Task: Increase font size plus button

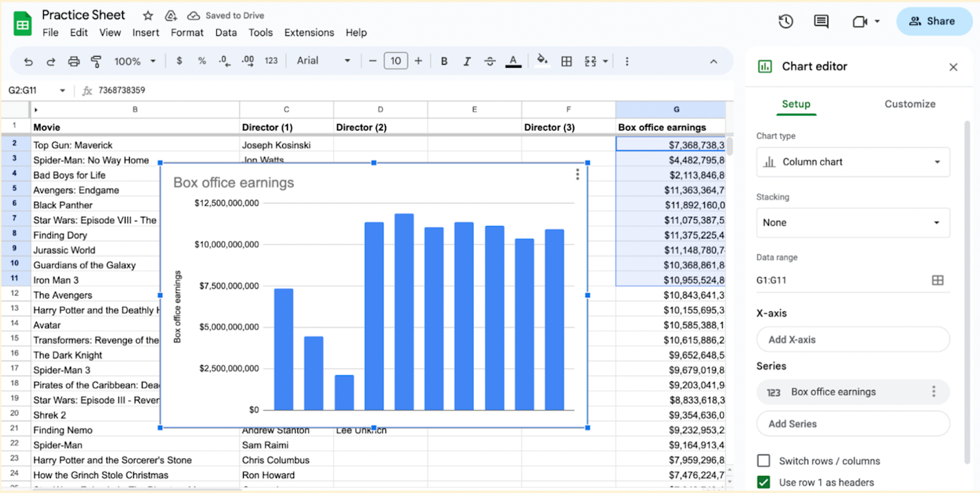Action: click(x=418, y=61)
